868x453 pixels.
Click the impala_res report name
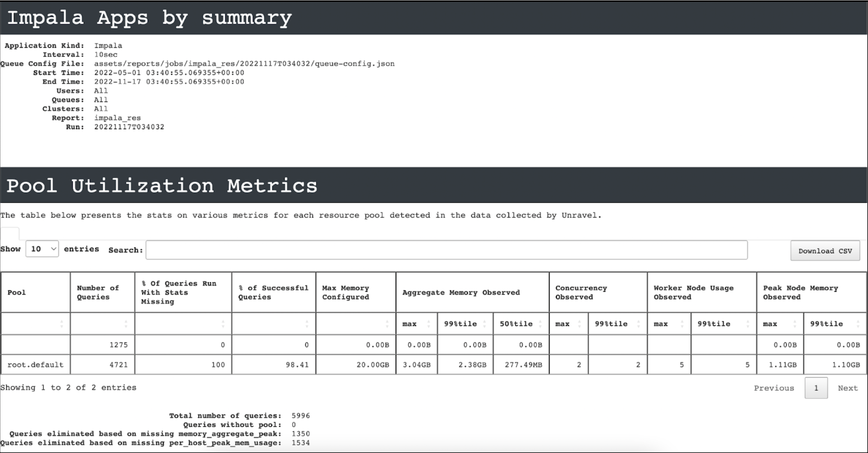[x=117, y=118]
